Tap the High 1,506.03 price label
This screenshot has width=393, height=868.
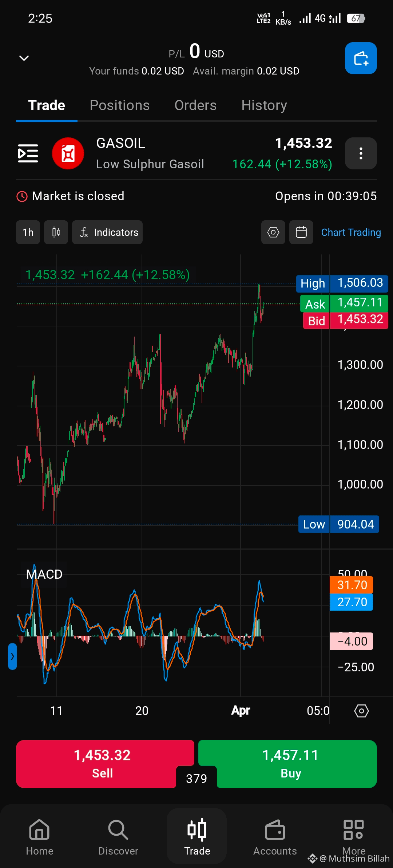(x=342, y=284)
